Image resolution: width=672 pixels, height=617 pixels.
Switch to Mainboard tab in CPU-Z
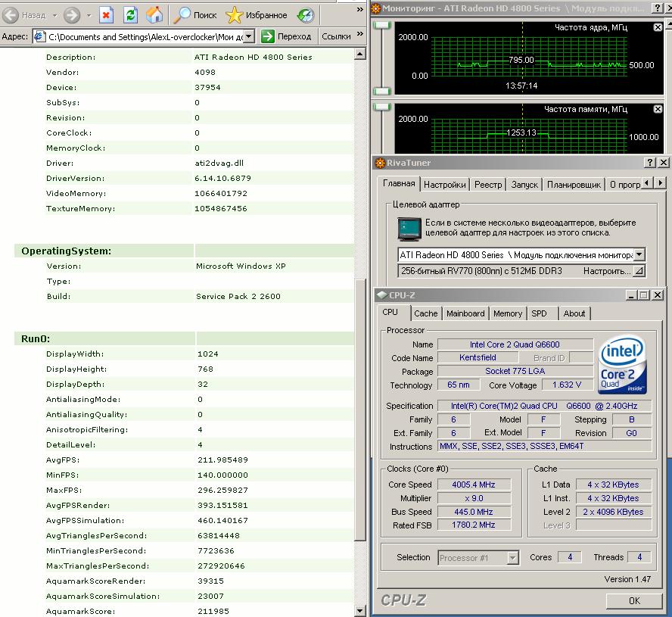pyautogui.click(x=465, y=313)
